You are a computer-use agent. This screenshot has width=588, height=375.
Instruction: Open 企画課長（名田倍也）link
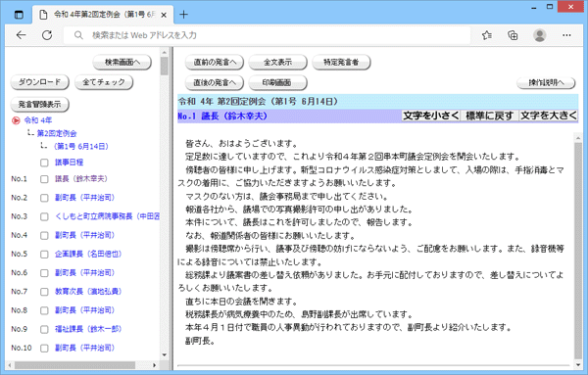point(88,254)
